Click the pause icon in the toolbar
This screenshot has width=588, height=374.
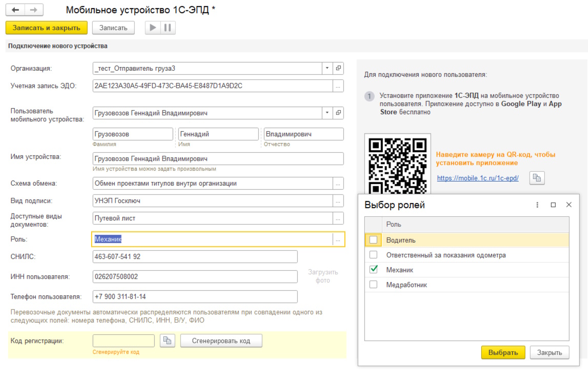[x=168, y=28]
